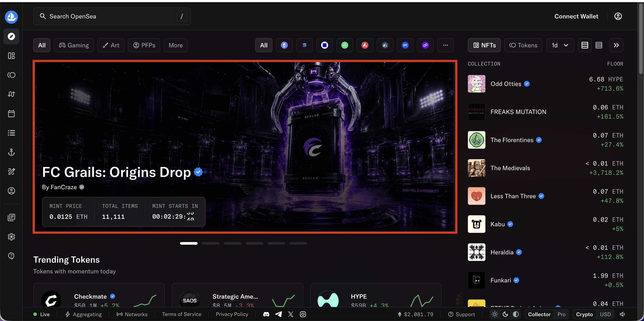Open the 1d timeframe dropdown
The height and width of the screenshot is (321, 644).
[x=560, y=45]
